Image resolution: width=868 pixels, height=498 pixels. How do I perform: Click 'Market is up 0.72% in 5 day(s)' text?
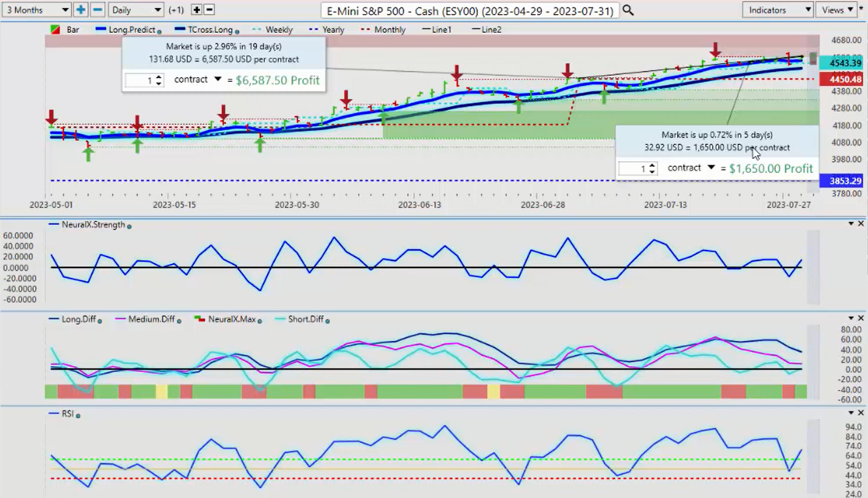pos(717,135)
